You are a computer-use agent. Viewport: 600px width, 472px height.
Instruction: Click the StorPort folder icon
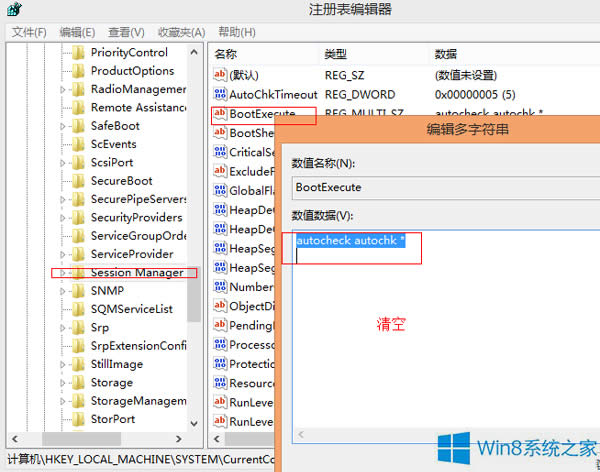coord(78,420)
